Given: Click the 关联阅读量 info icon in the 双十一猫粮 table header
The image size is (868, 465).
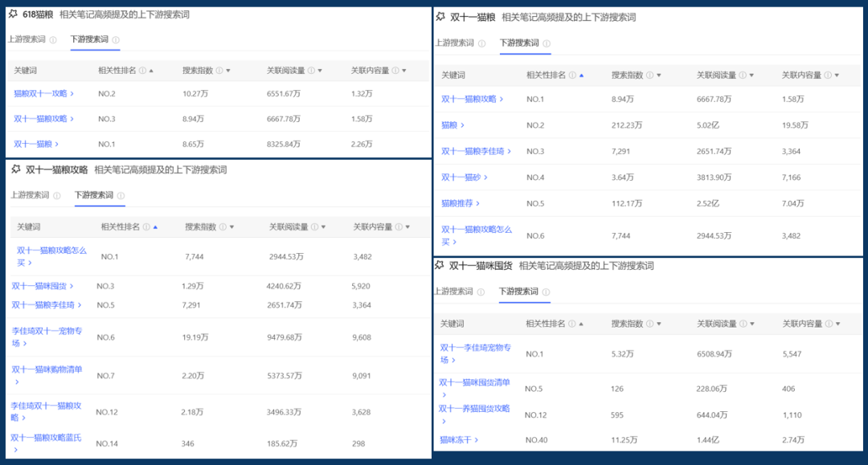Looking at the screenshot, I should [743, 75].
